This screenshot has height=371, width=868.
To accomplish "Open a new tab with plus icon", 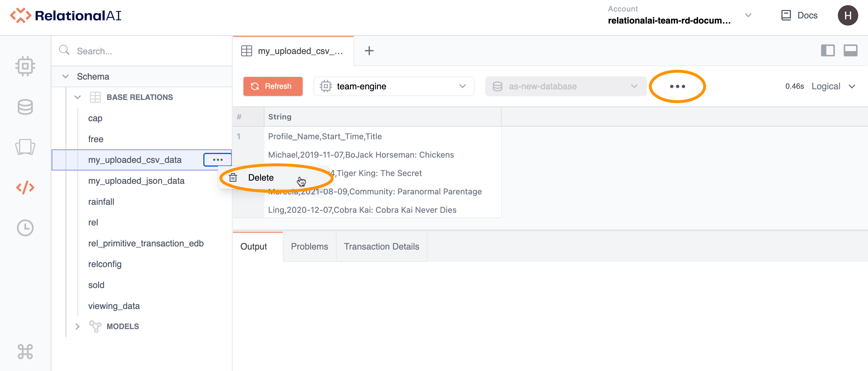I will [369, 51].
